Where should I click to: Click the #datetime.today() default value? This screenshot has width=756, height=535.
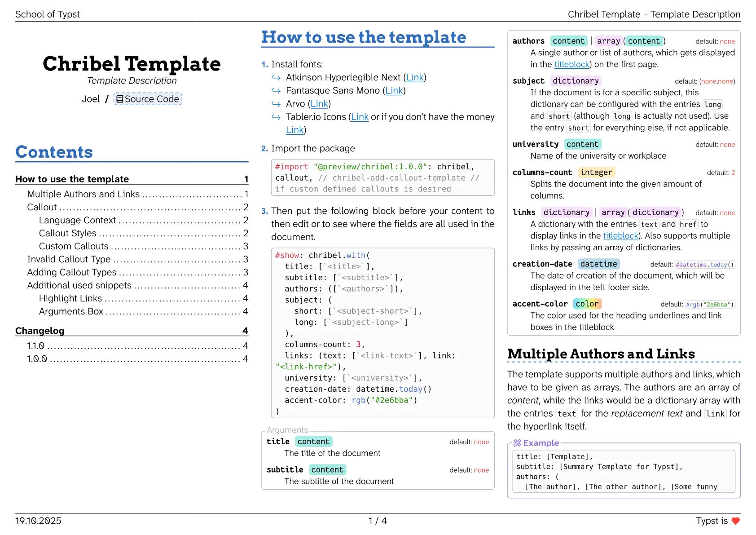[704, 265]
